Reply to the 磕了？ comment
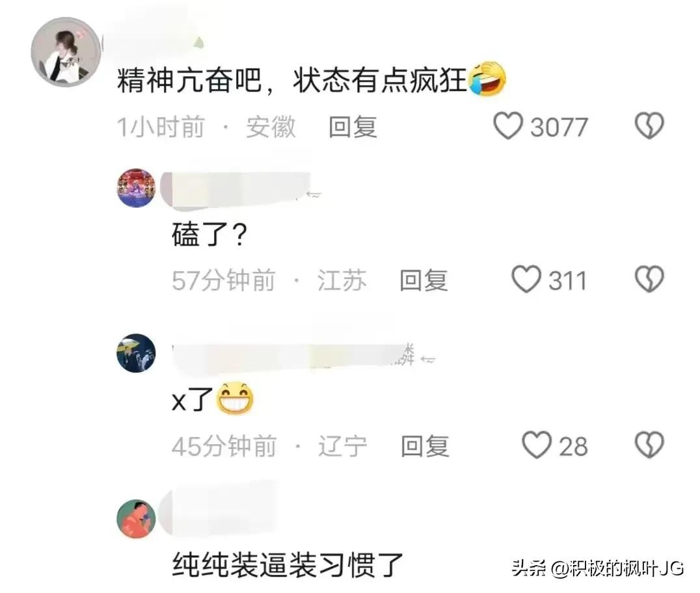This screenshot has width=700, height=593. 424,280
